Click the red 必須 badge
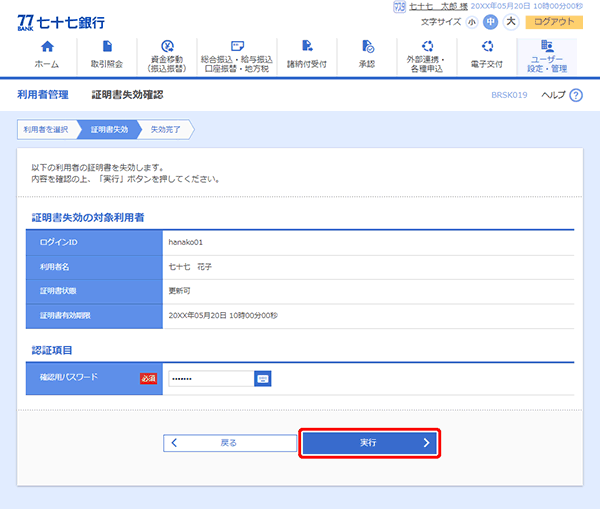 tap(148, 378)
